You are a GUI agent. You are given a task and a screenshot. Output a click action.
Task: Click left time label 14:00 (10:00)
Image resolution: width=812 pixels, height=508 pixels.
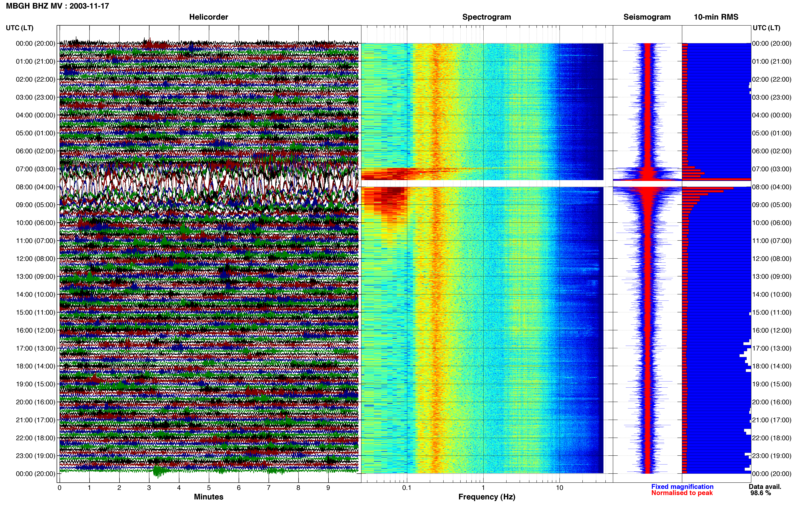coord(36,294)
